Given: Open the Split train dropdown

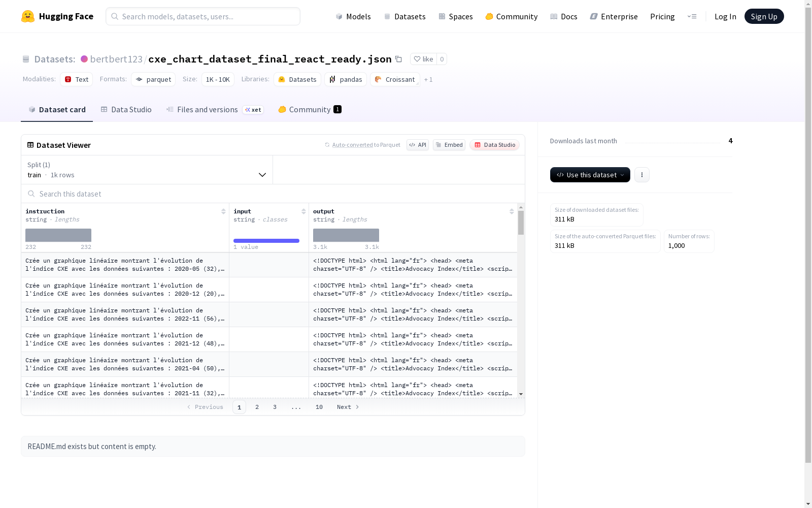Looking at the screenshot, I should 147,170.
